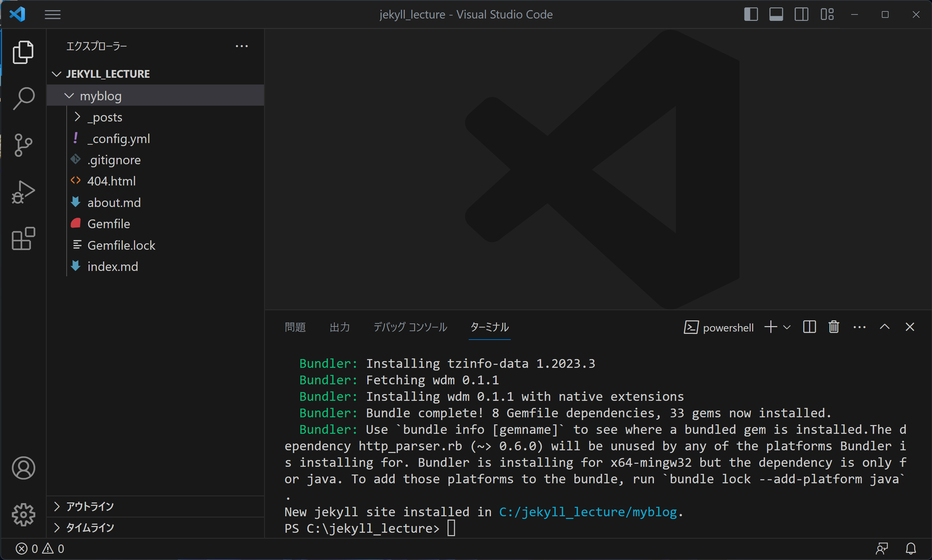Open the index.md file
This screenshot has width=932, height=560.
coord(155,267)
